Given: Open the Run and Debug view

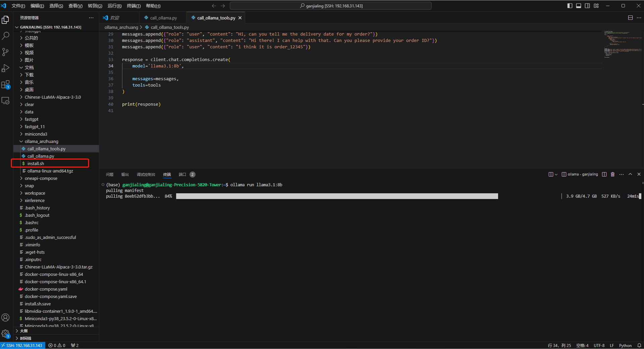Looking at the screenshot, I should click(x=5, y=68).
